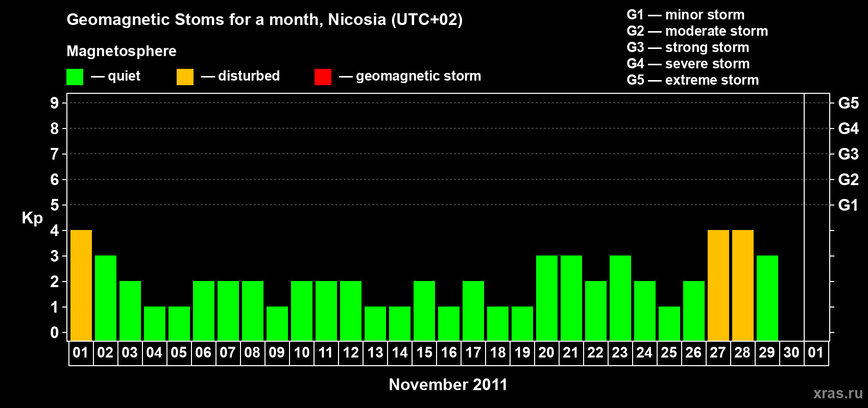Click 'G3 — strong storm' legend text
The image size is (868, 408).
688,47
